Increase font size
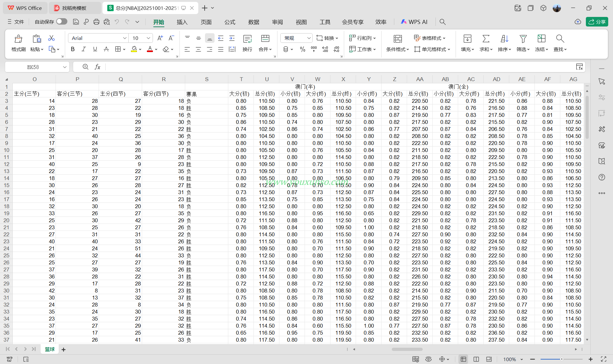The width and height of the screenshot is (613, 364). tap(160, 38)
